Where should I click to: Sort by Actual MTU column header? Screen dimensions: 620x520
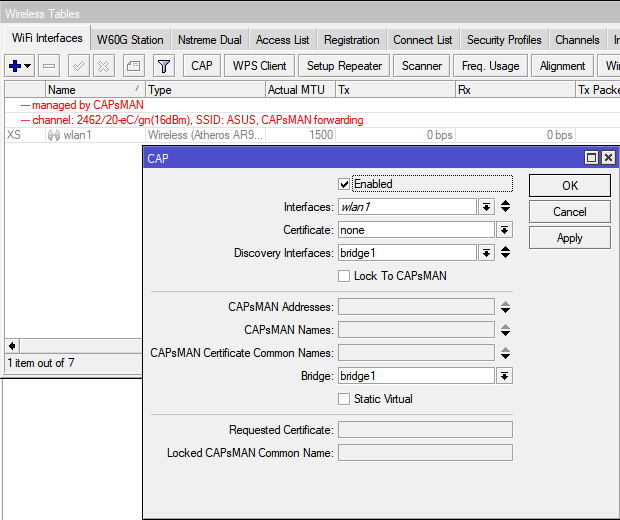[300, 90]
